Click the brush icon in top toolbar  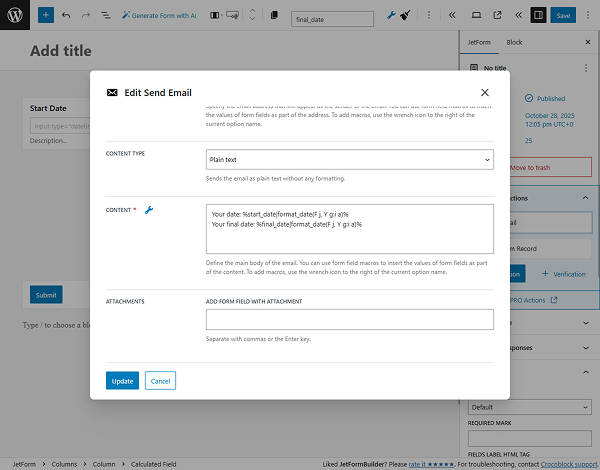pyautogui.click(x=405, y=15)
